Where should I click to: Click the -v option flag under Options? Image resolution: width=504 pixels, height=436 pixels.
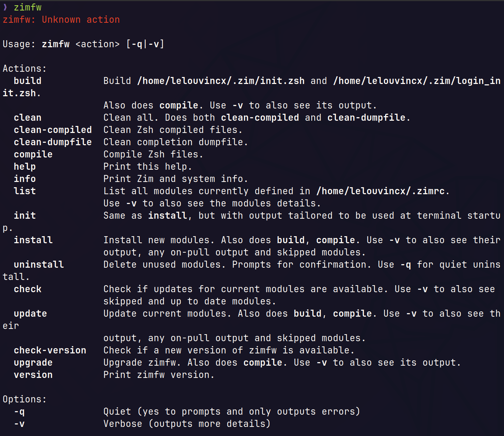coord(19,424)
